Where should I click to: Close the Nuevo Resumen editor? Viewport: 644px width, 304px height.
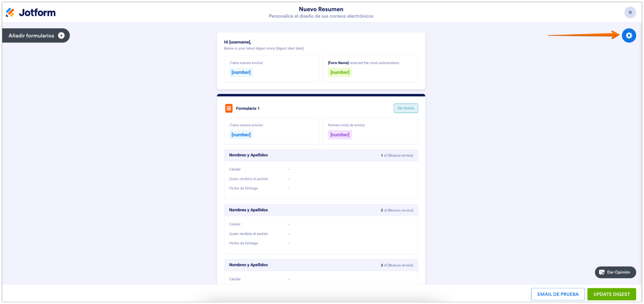point(630,13)
